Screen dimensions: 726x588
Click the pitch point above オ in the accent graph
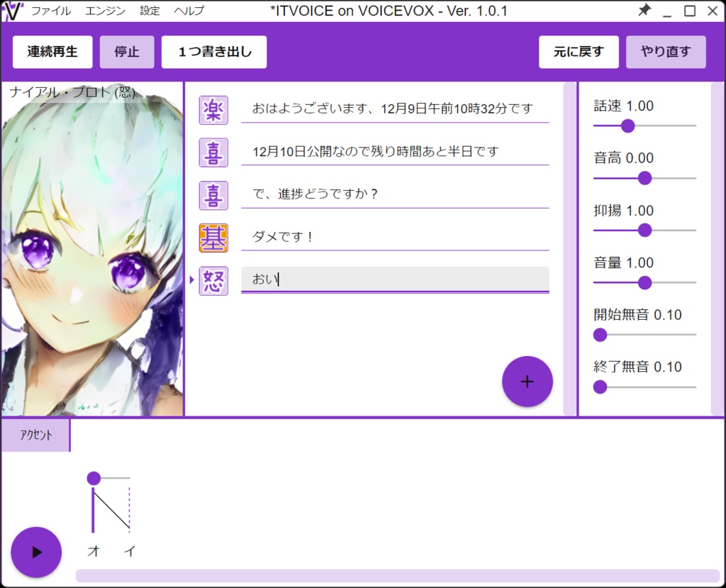(x=94, y=478)
